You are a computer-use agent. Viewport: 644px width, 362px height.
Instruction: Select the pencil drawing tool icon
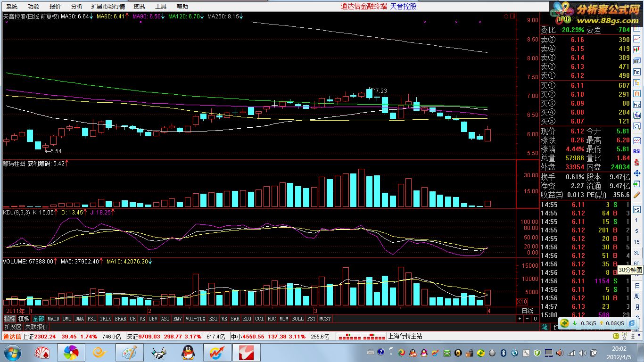pyautogui.click(x=636, y=195)
